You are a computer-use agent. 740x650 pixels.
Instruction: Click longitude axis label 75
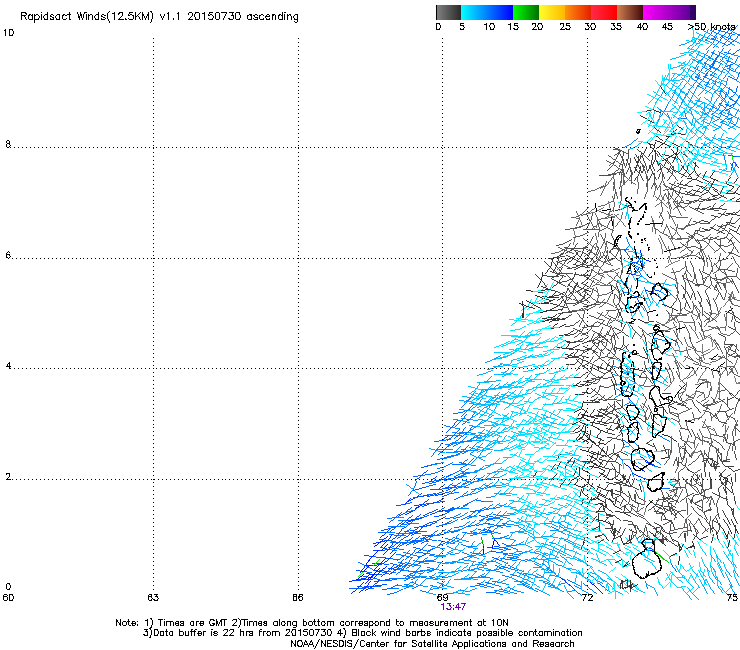[732, 598]
